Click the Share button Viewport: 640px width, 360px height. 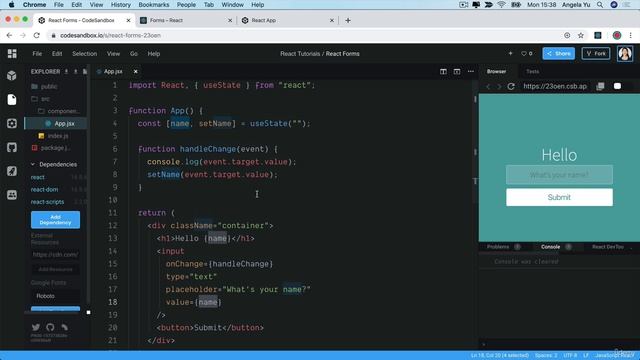pyautogui.click(x=558, y=53)
